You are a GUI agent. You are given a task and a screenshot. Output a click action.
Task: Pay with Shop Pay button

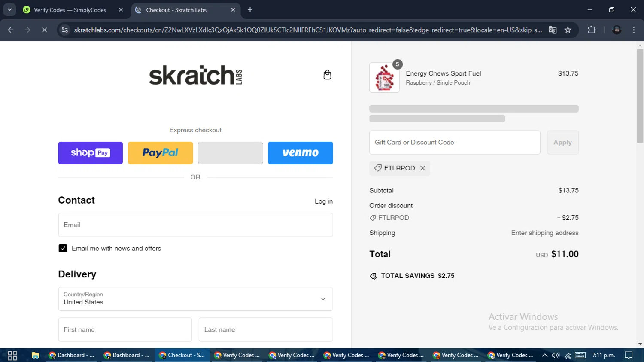point(90,153)
